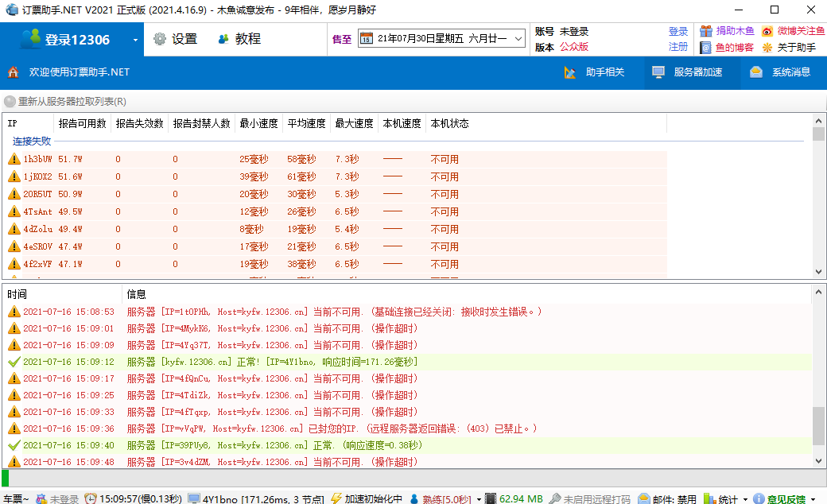
Task: Open the 售至 date dropdown
Action: coord(518,38)
